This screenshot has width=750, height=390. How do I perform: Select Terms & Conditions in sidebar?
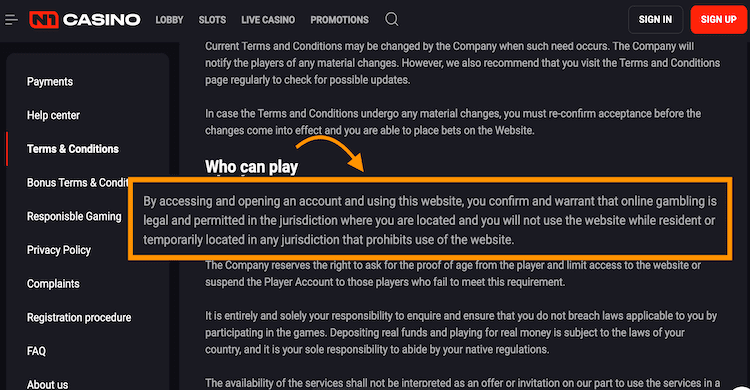[73, 149]
